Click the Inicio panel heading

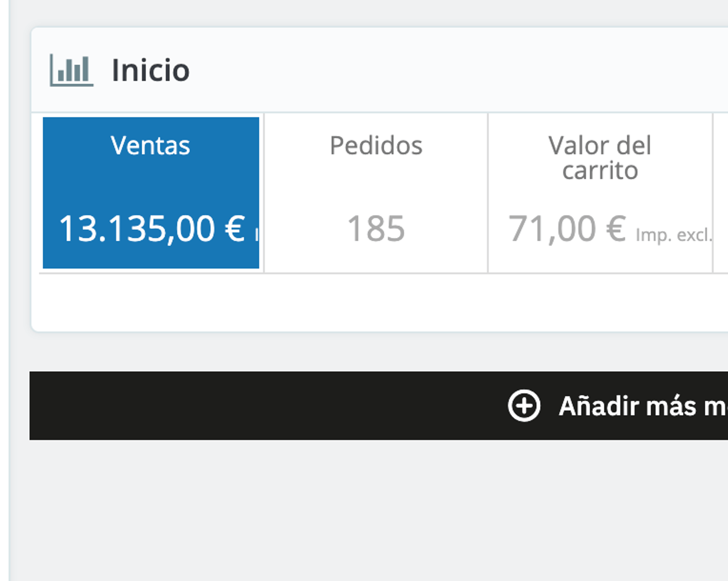(151, 71)
